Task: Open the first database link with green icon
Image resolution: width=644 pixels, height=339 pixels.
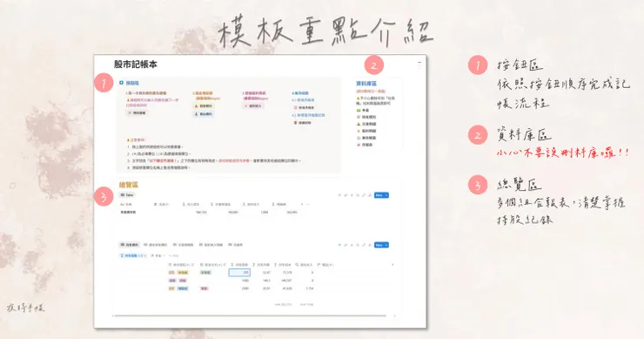Action: point(363,111)
